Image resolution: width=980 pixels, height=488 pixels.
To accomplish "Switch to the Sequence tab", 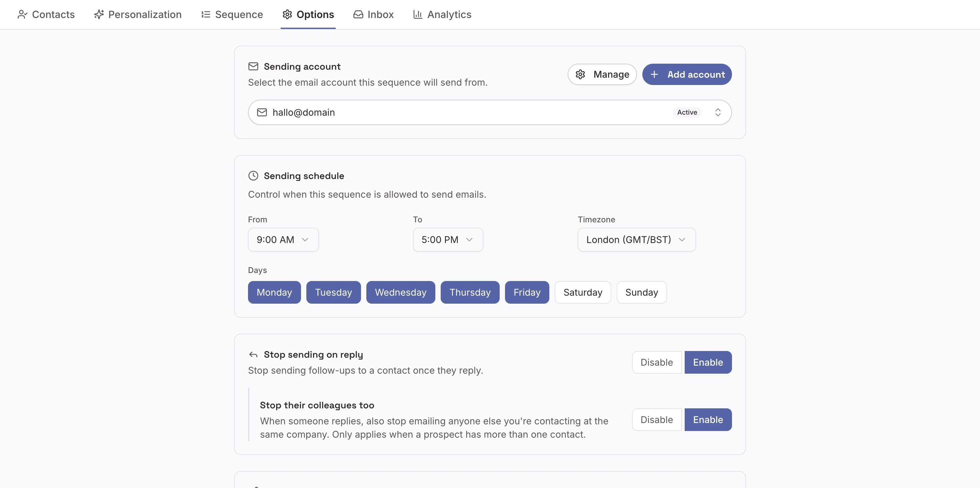I will coord(232,14).
